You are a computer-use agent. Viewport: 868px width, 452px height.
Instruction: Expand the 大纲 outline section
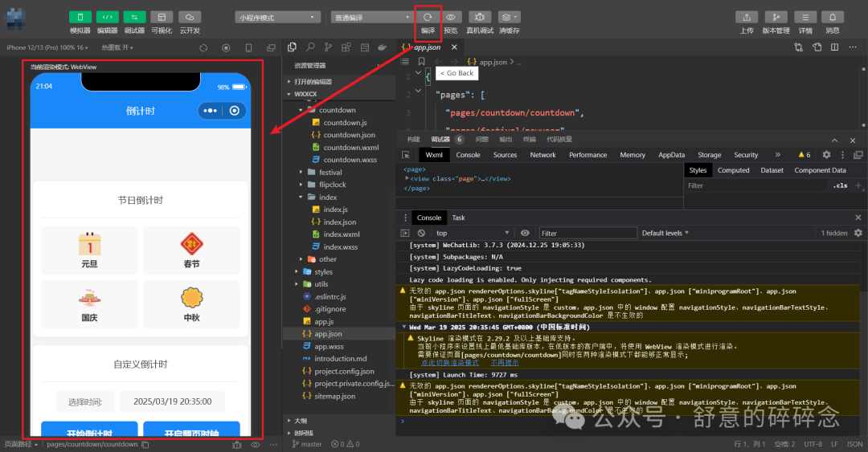301,421
